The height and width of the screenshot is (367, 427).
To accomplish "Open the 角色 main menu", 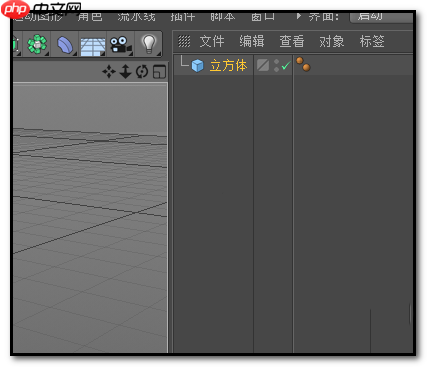I will [90, 16].
